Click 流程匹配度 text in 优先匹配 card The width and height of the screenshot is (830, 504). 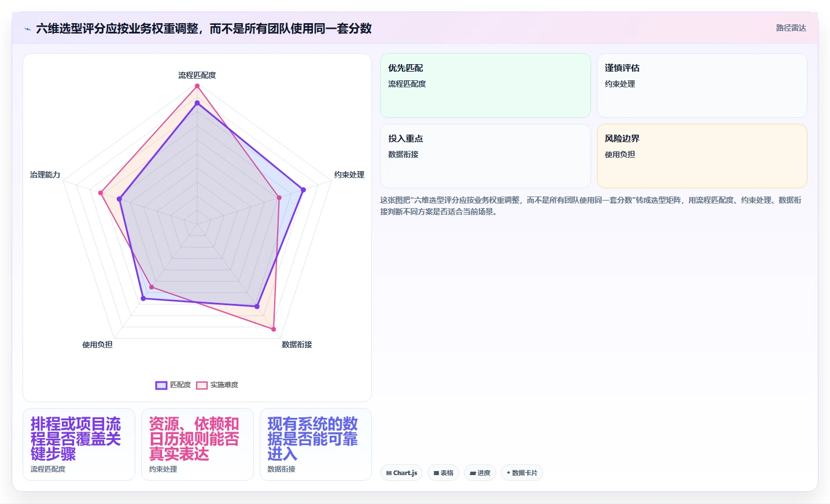pos(407,84)
